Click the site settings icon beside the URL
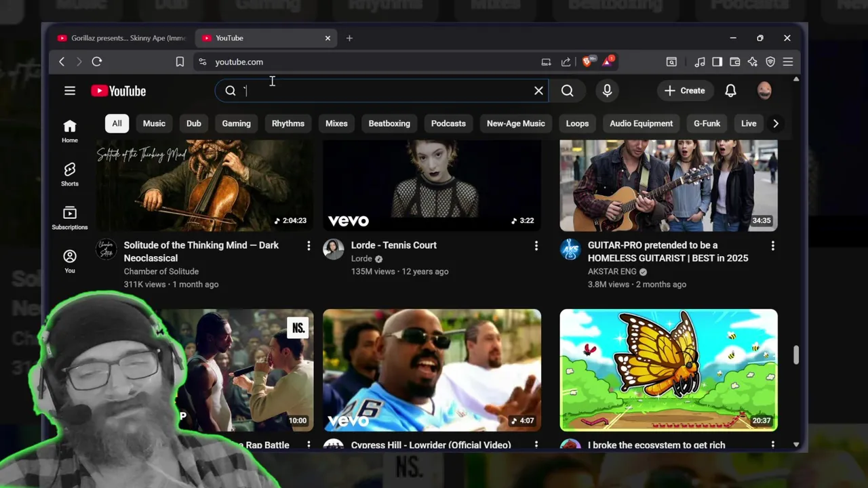Image resolution: width=868 pixels, height=488 pixels. coord(202,62)
